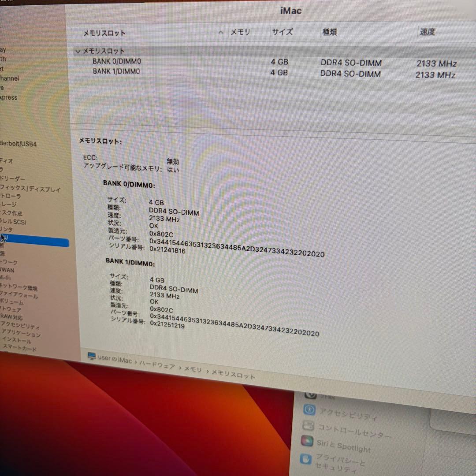Click the iMac window title

(x=291, y=11)
